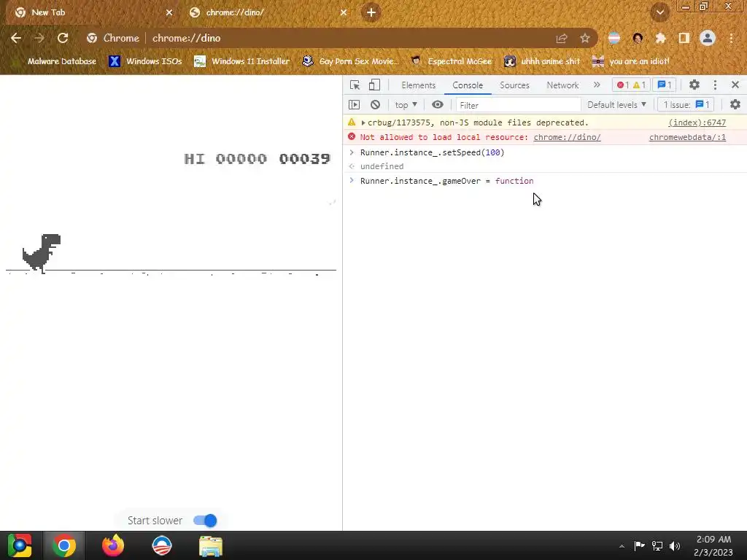Click the address bar URL chrome://dino
This screenshot has height=560, width=747.
coord(186,38)
